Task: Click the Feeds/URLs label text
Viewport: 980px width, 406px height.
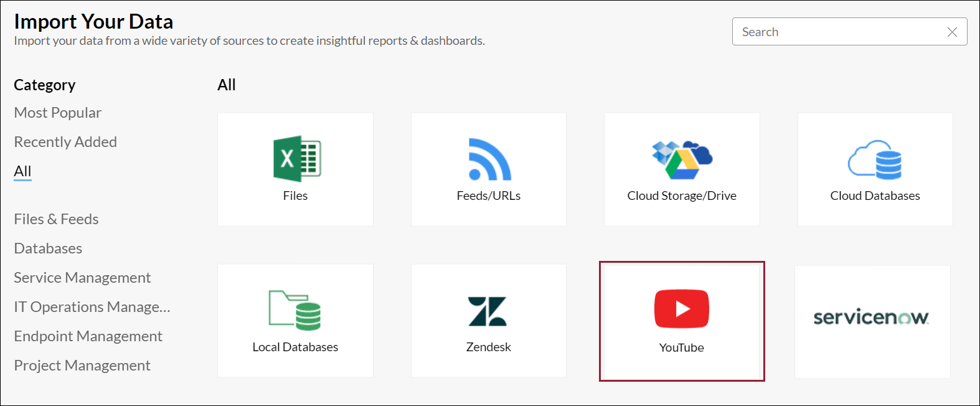Action: pos(489,196)
